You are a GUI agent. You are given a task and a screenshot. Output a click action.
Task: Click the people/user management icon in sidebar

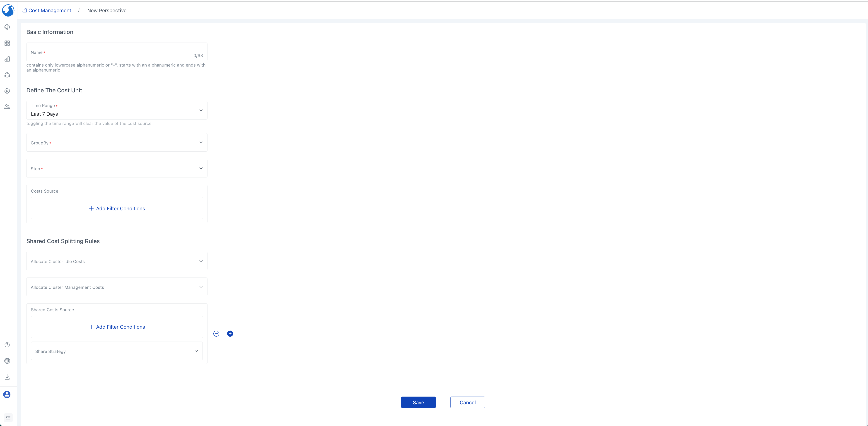click(x=7, y=106)
